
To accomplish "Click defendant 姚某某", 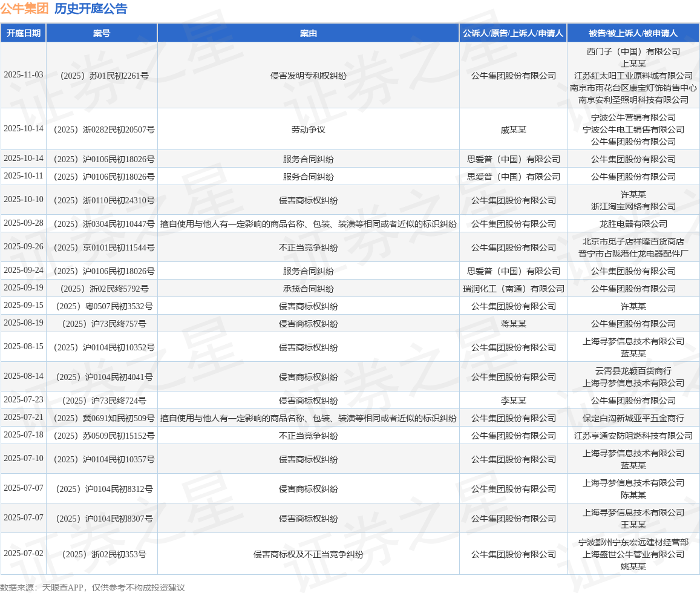I will coord(633,566).
